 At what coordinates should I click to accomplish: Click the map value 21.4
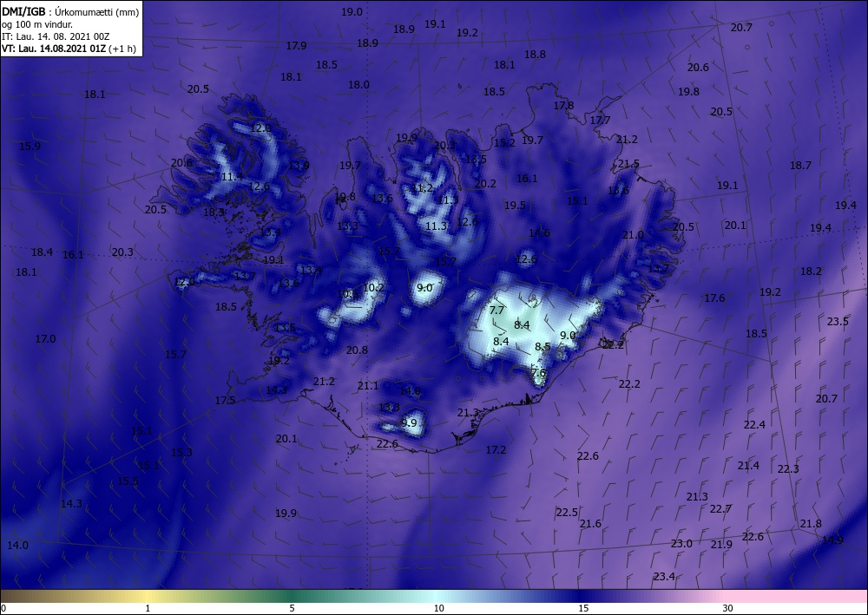[748, 466]
